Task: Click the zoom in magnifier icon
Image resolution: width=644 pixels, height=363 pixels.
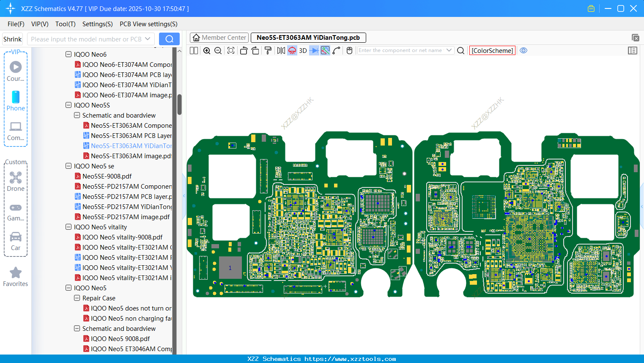Action: 207,51
